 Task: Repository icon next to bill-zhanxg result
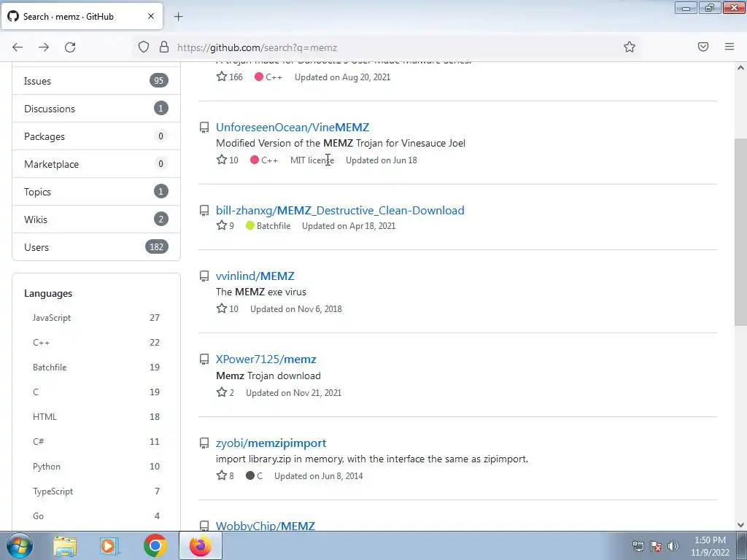click(204, 211)
